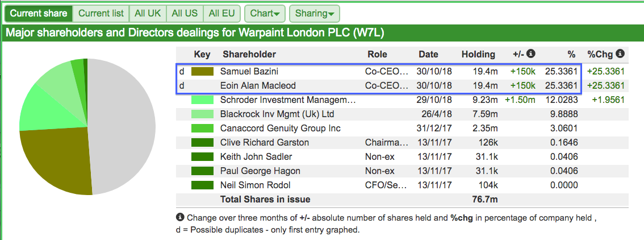
Task: Open the Chart dropdown menu
Action: pos(265,14)
